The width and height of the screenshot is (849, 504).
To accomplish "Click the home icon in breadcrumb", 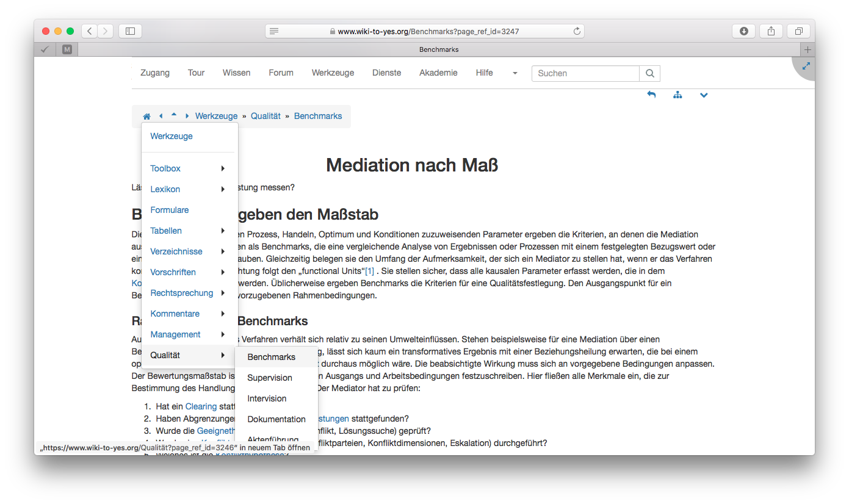I will point(146,117).
